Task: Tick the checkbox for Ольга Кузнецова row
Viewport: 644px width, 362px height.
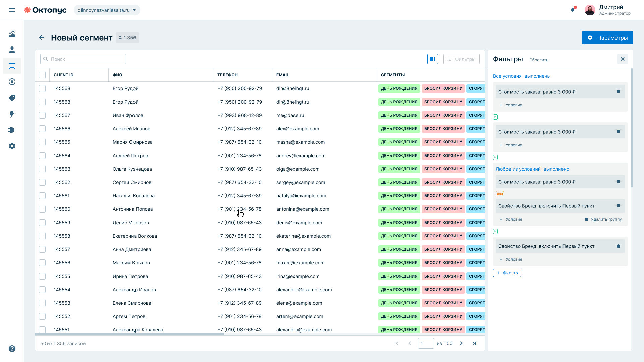Action: (42, 169)
